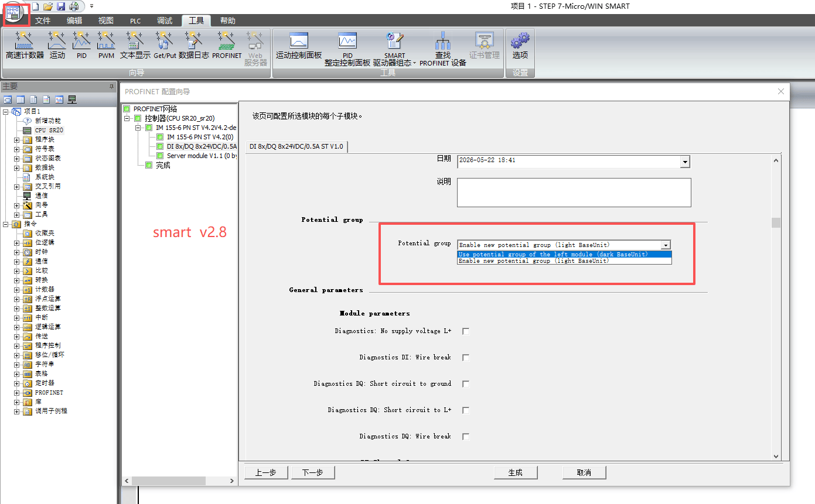The height and width of the screenshot is (504, 815).
Task: Expand the 位逻辑 (Bit Logic) instruction folder
Action: point(16,242)
